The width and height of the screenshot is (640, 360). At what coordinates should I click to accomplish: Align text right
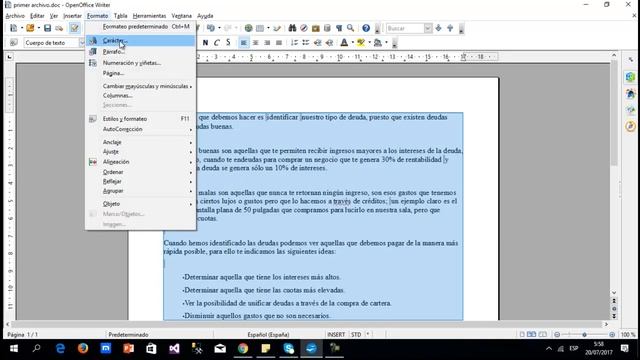[267, 42]
